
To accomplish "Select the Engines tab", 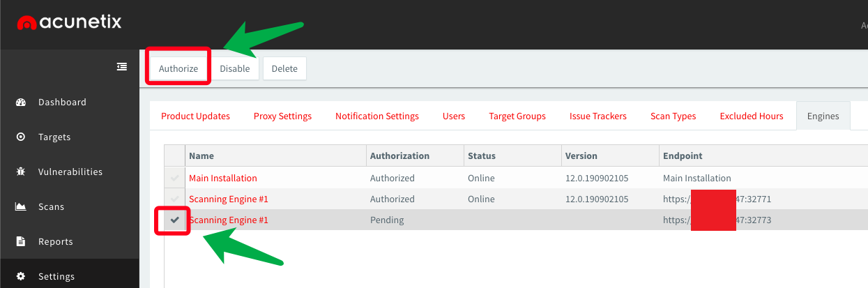I will 823,116.
